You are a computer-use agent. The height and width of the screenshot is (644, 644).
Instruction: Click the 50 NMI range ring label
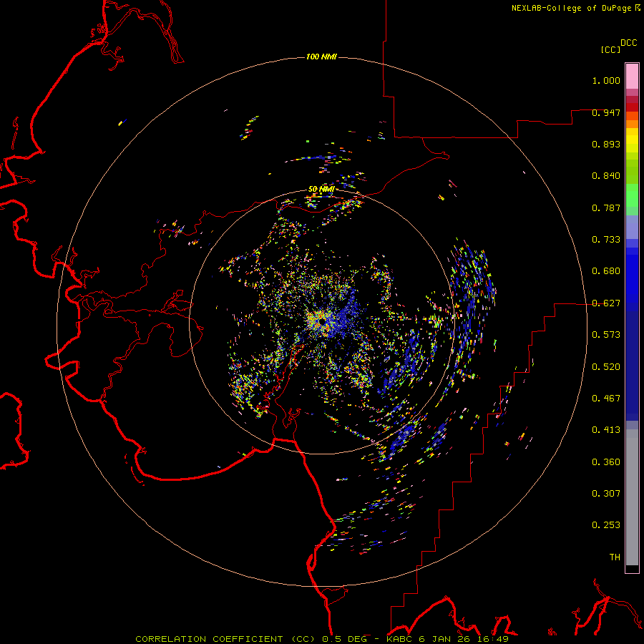321,189
